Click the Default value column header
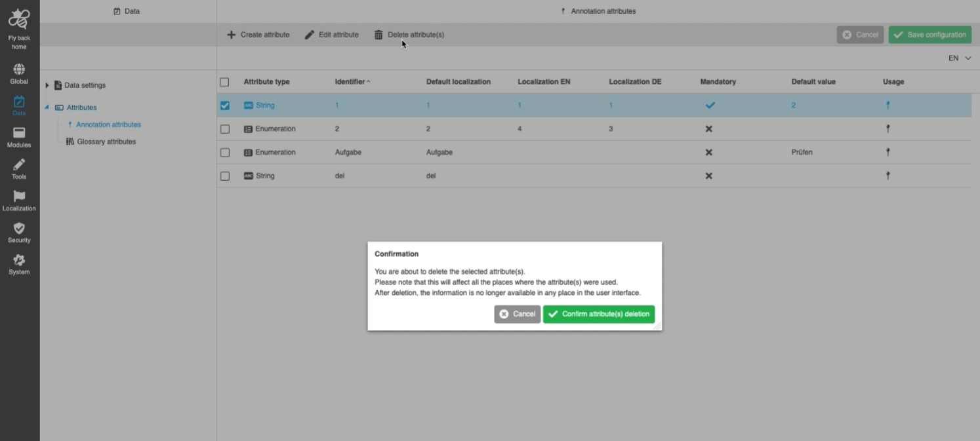 [x=813, y=82]
